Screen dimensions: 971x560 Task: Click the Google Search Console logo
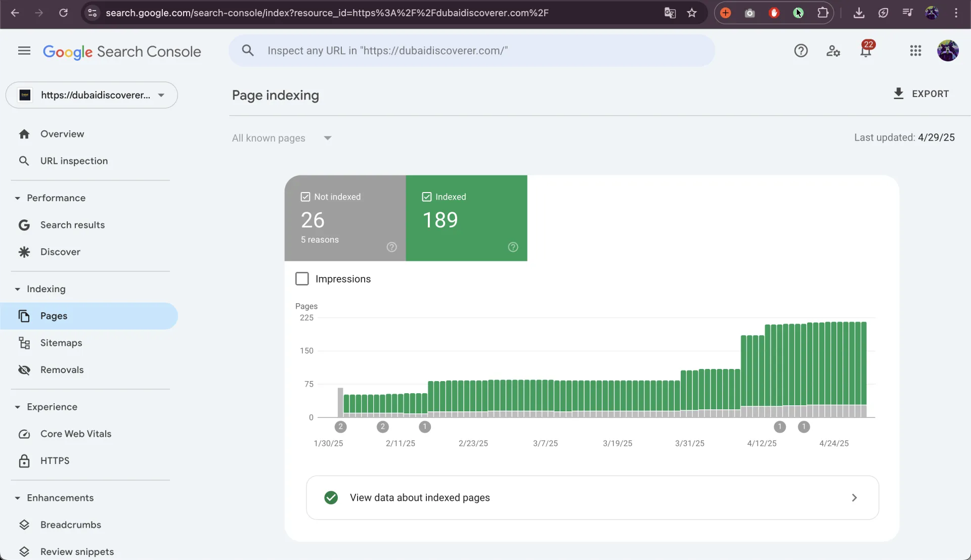pos(122,52)
